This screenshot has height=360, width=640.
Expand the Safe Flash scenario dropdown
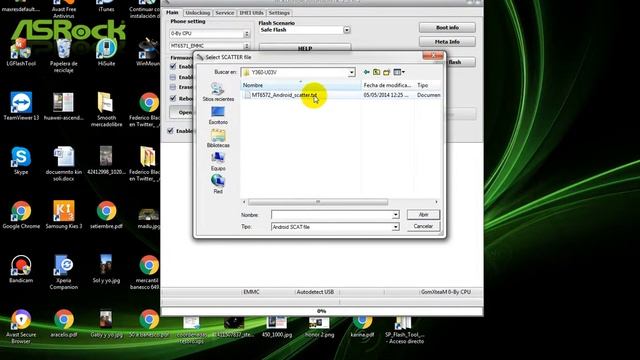(x=347, y=30)
